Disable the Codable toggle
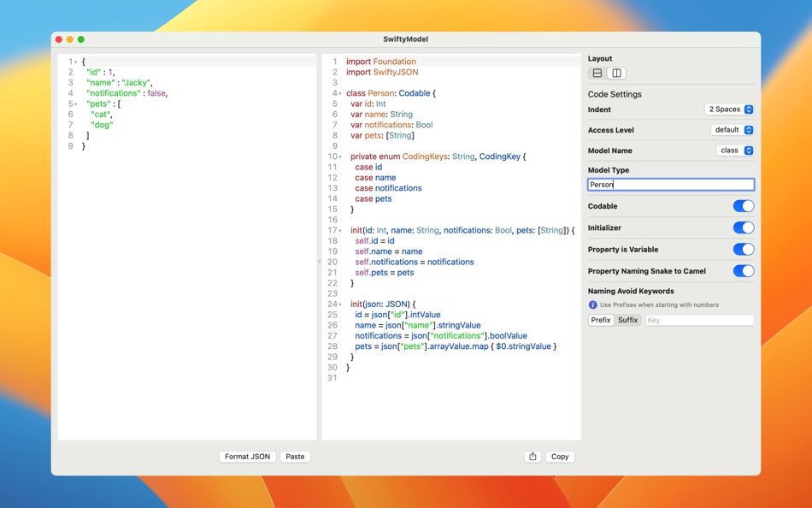This screenshot has height=508, width=812. click(743, 205)
